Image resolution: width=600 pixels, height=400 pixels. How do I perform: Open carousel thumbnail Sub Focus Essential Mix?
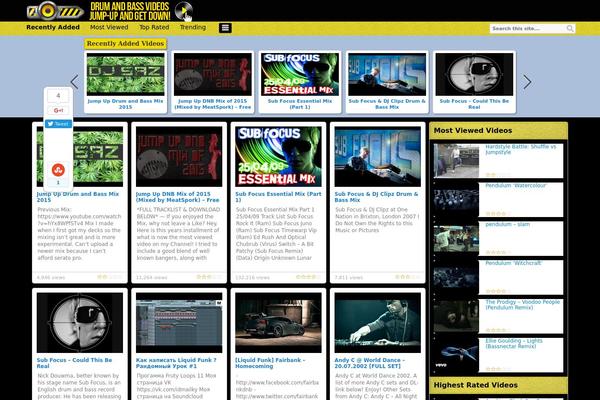[x=300, y=74]
